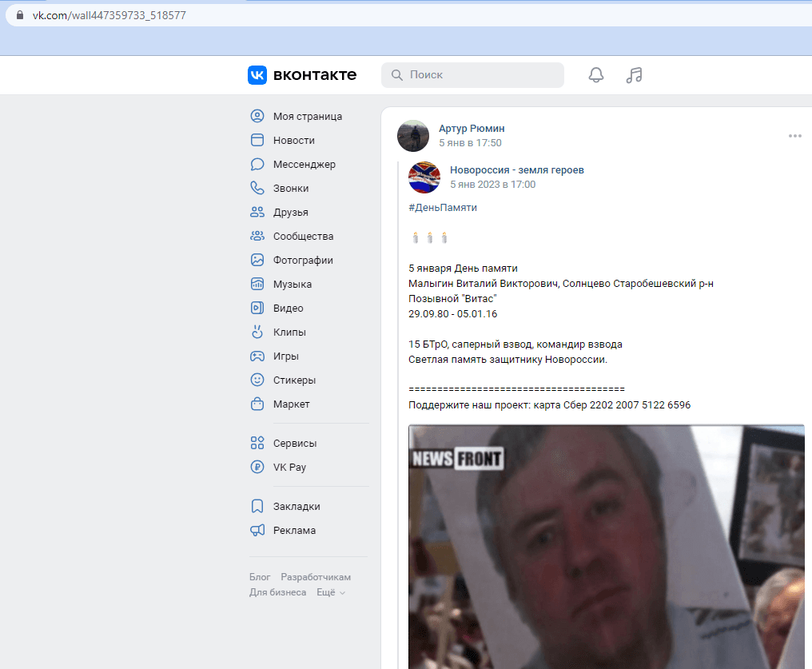The width and height of the screenshot is (812, 669).
Task: Click the VK logo icon
Action: point(257,75)
